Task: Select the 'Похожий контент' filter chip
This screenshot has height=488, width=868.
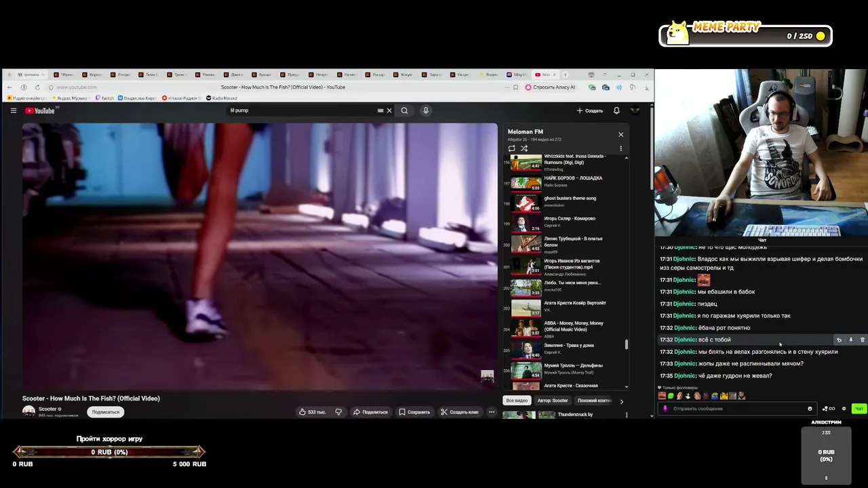Action: point(595,401)
